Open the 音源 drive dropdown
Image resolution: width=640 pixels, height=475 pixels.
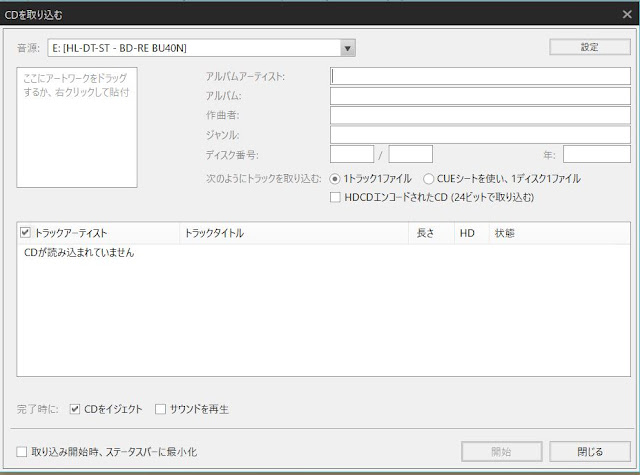pos(202,48)
